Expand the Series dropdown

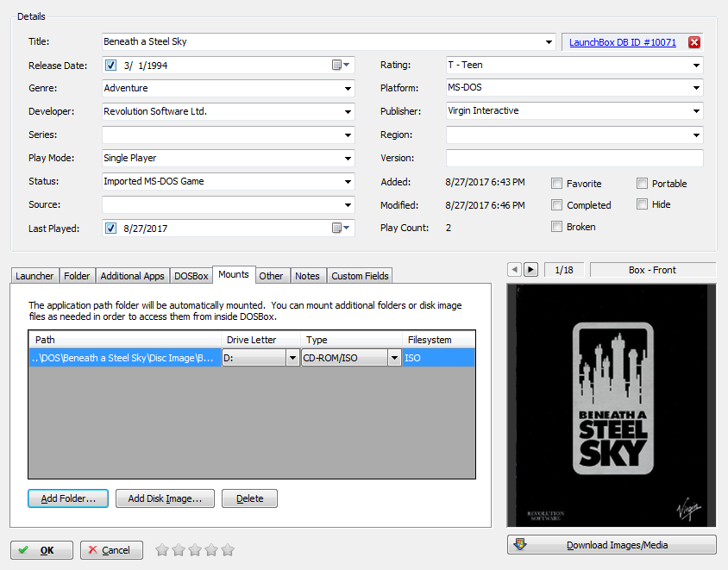coord(348,135)
